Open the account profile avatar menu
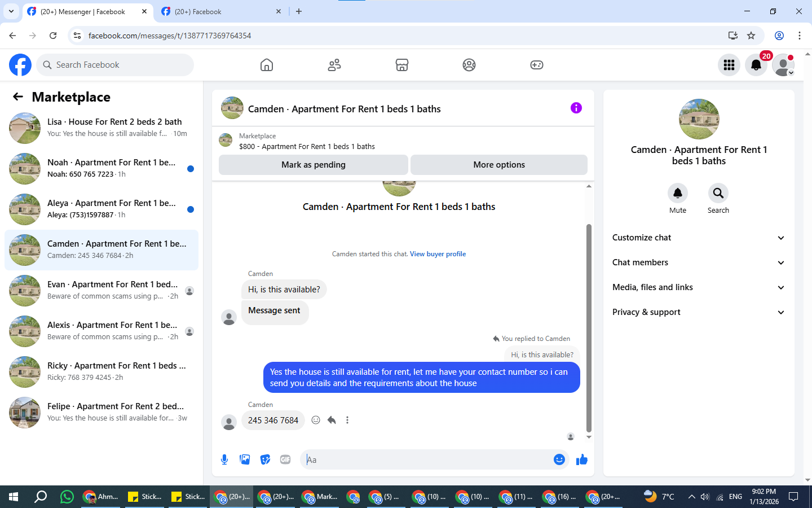The width and height of the screenshot is (812, 508). pyautogui.click(x=783, y=65)
